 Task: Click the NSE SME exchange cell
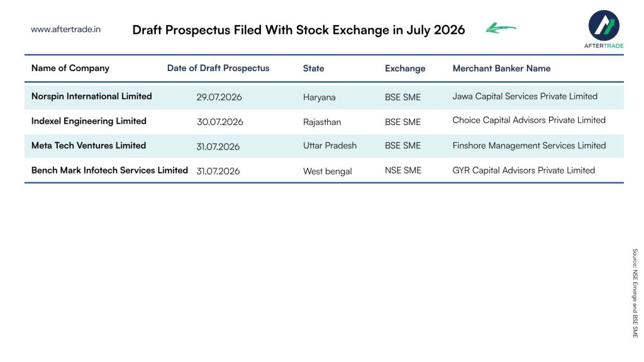tap(403, 170)
